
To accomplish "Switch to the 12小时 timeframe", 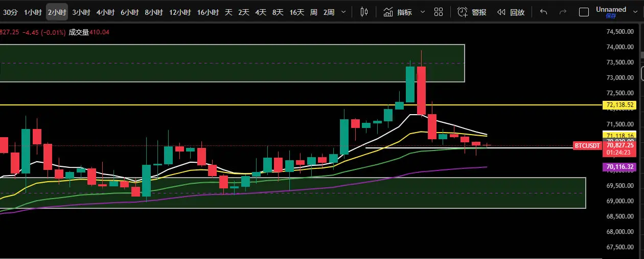I will pos(180,12).
